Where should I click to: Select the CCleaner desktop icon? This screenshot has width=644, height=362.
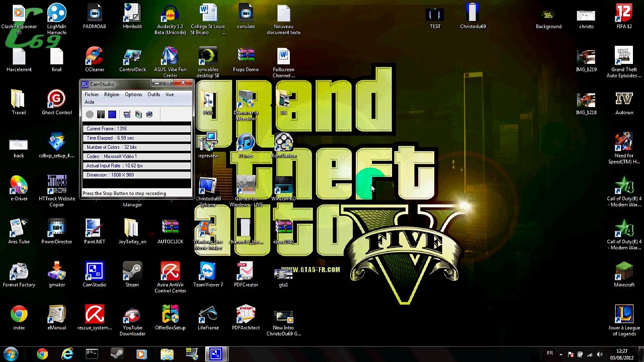coord(95,59)
